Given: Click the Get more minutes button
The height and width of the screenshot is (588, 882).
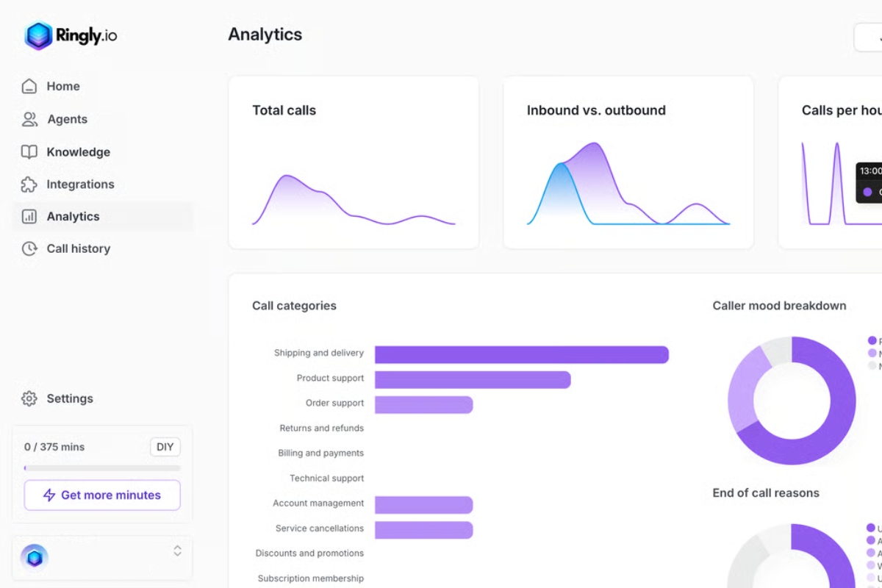Looking at the screenshot, I should pyautogui.click(x=102, y=495).
